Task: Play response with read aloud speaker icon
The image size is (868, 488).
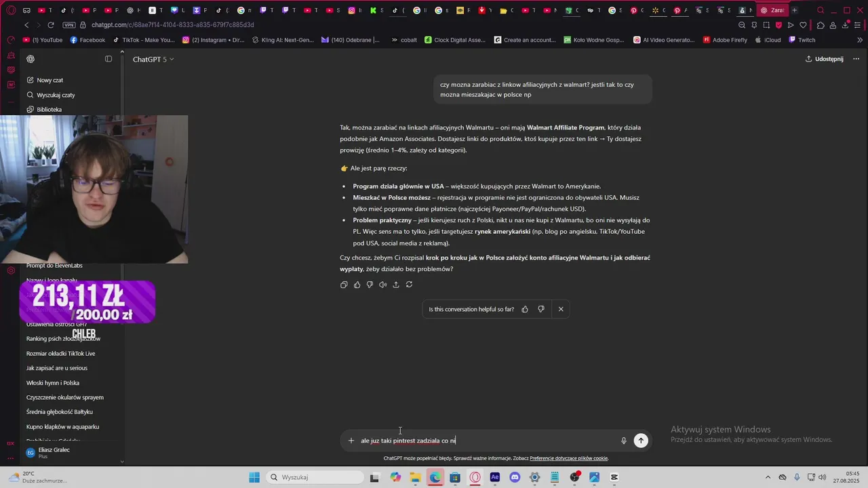Action: (382, 285)
